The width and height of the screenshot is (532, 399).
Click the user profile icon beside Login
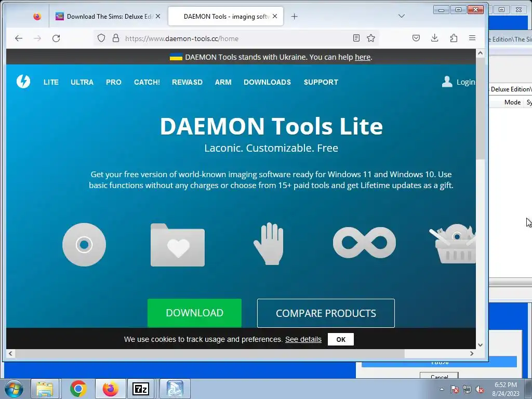click(x=447, y=82)
